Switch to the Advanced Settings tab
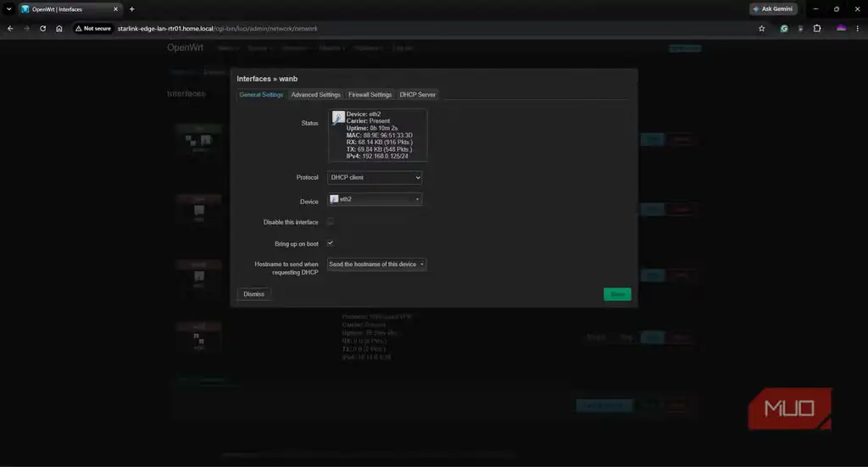 coord(315,95)
